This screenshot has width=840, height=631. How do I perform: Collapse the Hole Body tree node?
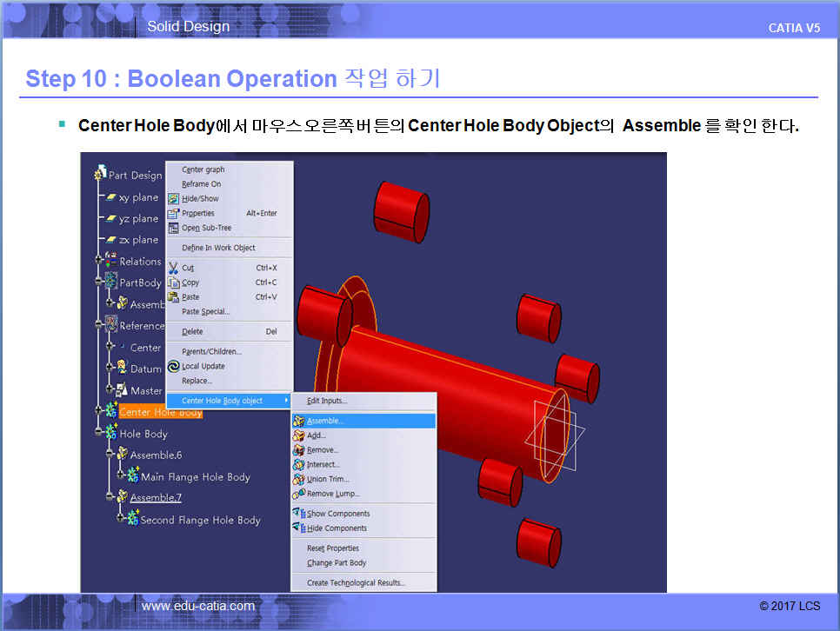pos(99,434)
